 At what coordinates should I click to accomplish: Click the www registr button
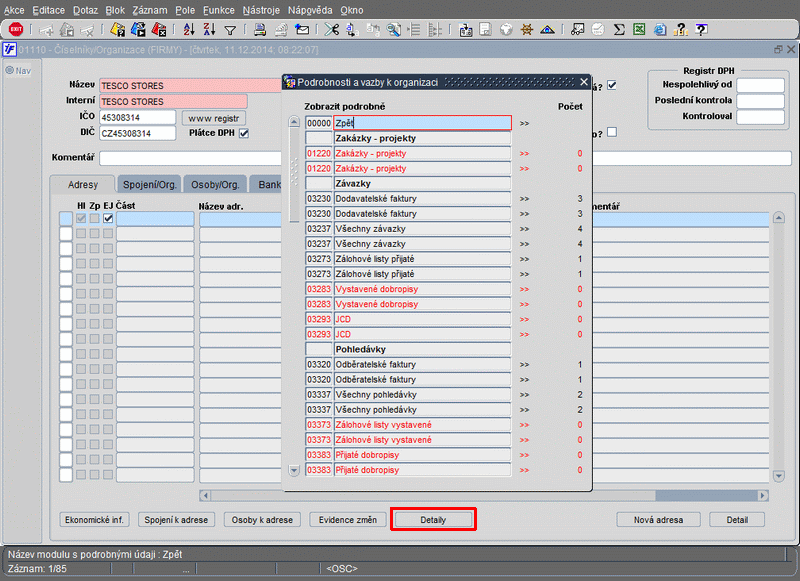[x=214, y=118]
